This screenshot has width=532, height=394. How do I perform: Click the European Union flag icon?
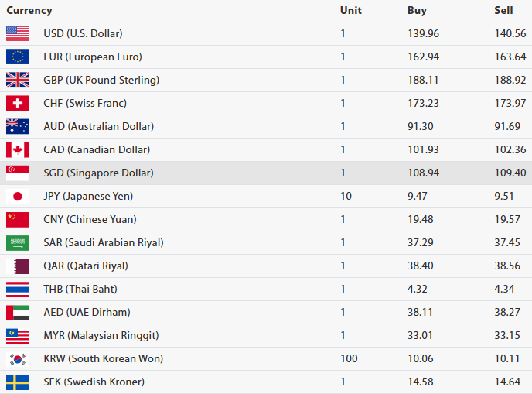click(18, 57)
